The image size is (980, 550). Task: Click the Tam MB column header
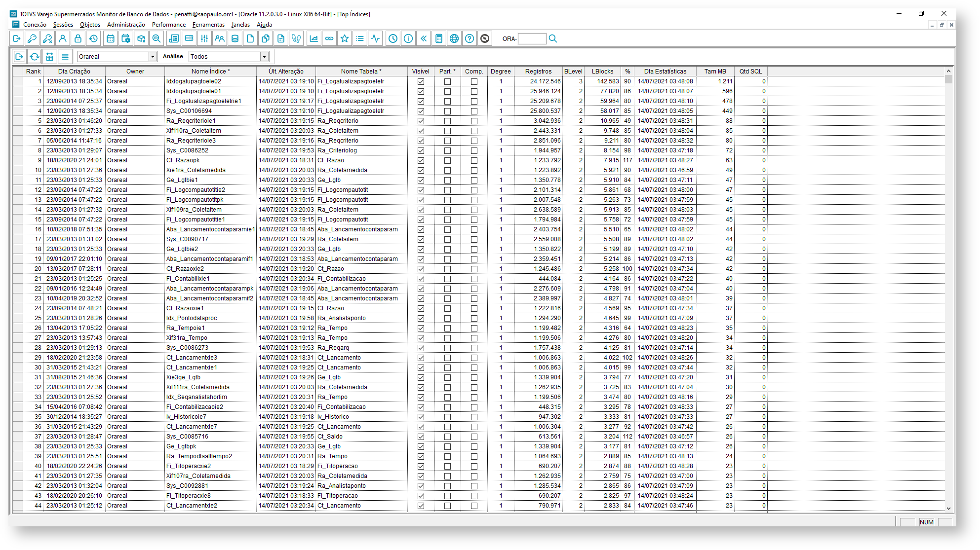(714, 72)
